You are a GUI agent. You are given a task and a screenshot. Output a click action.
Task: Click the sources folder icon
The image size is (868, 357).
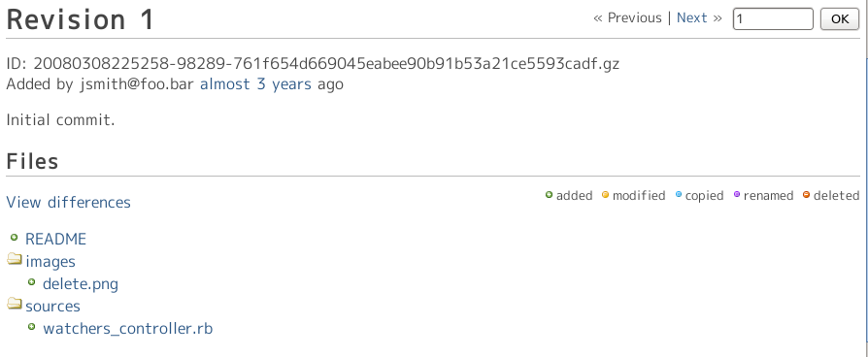[15, 305]
